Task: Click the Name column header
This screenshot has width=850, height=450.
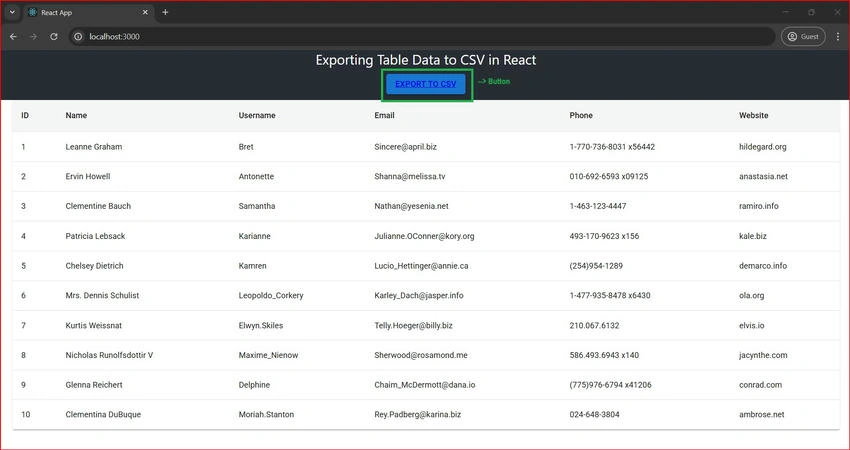Action: coord(76,115)
